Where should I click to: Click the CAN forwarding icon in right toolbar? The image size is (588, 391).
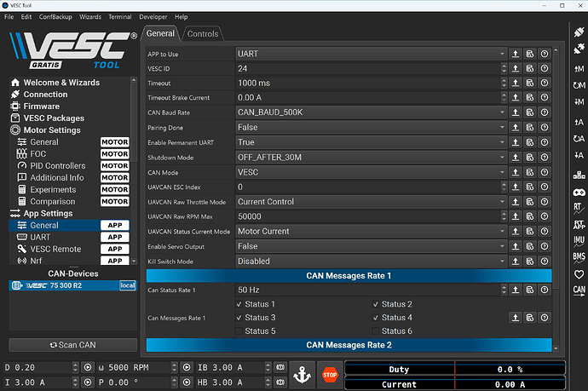coord(579,290)
